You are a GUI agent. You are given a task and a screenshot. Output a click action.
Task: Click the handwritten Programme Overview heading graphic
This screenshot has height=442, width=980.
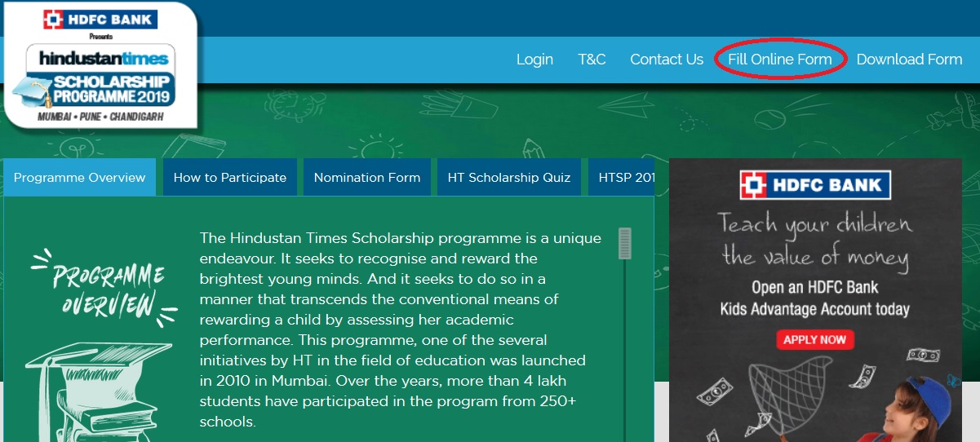click(x=106, y=290)
